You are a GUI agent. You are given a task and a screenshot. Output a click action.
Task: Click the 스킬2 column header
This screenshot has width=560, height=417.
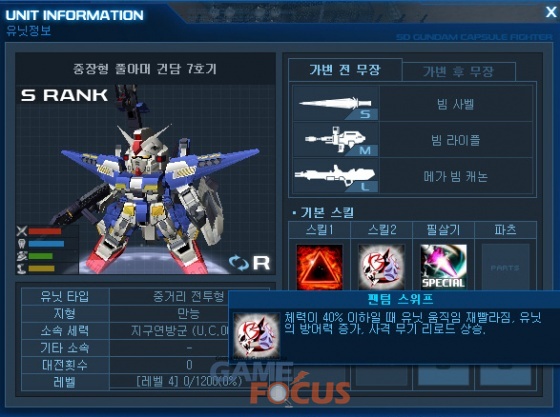point(382,230)
